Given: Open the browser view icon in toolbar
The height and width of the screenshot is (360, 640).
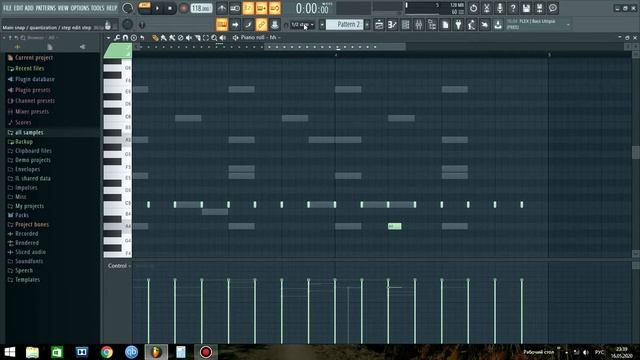Looking at the screenshot, I should click(x=432, y=24).
